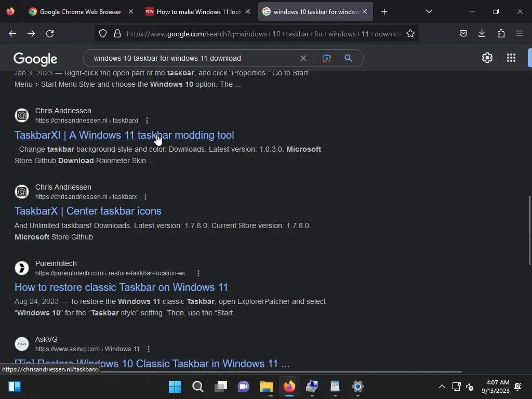532x399 pixels.
Task: Open Windows Start menu
Action: click(175, 387)
